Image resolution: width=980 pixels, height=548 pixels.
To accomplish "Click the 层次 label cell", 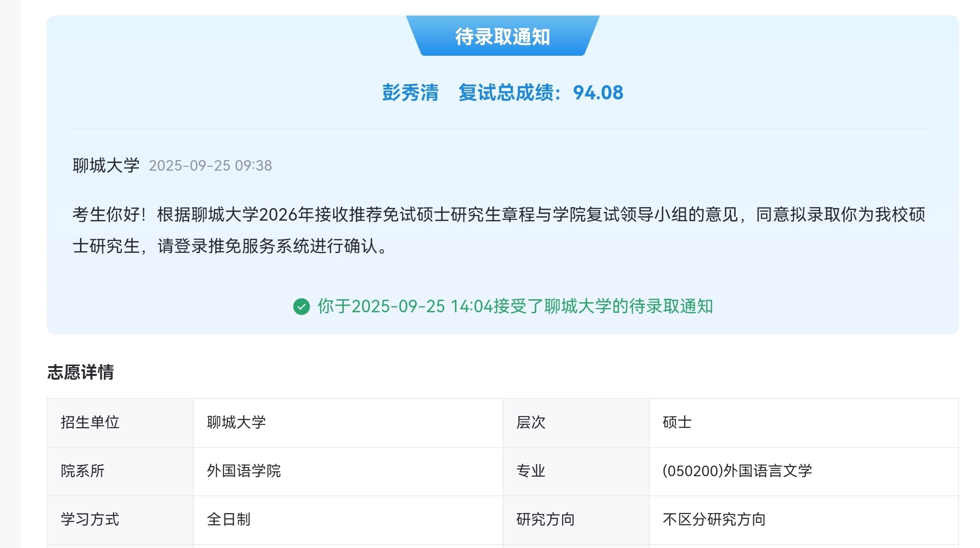I will click(x=576, y=423).
